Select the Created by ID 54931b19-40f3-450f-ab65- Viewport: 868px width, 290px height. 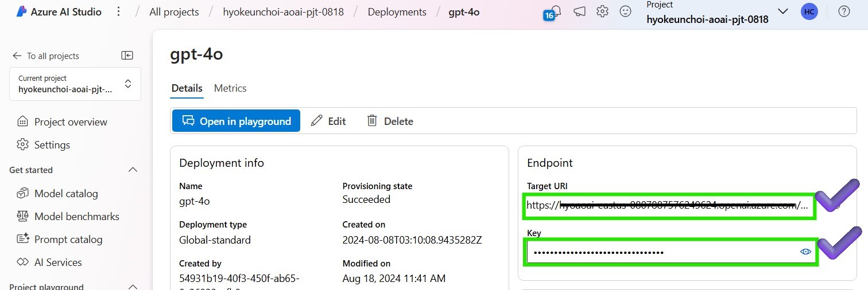239,279
